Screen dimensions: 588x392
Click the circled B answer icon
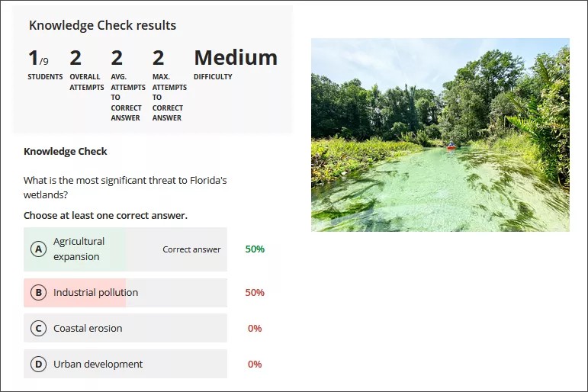click(38, 293)
